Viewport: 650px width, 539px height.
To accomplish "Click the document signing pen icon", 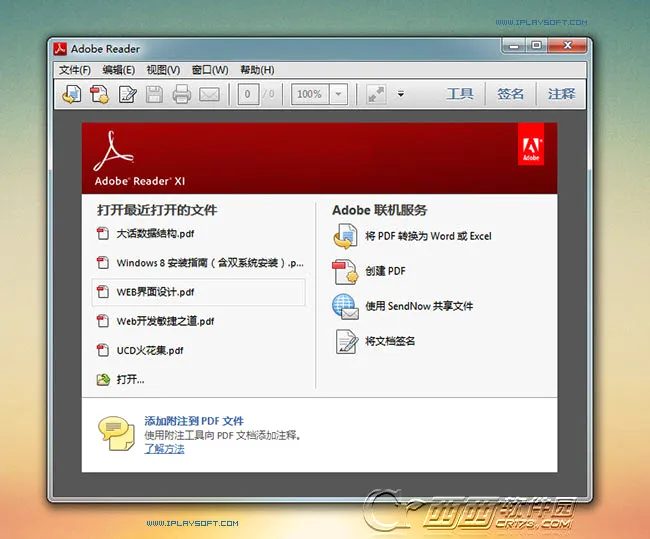I will coord(347,342).
